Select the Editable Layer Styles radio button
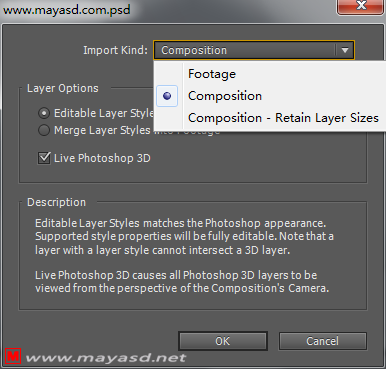The height and width of the screenshot is (369, 386). click(x=44, y=113)
